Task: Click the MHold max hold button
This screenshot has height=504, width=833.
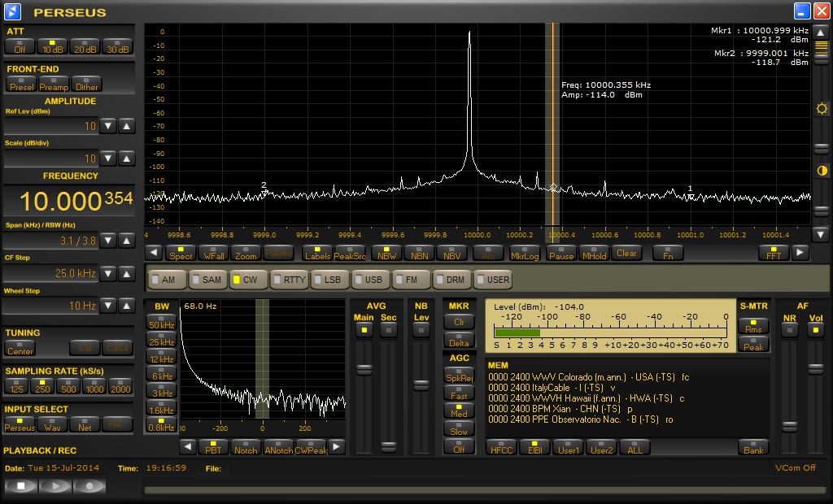Action: (x=594, y=253)
